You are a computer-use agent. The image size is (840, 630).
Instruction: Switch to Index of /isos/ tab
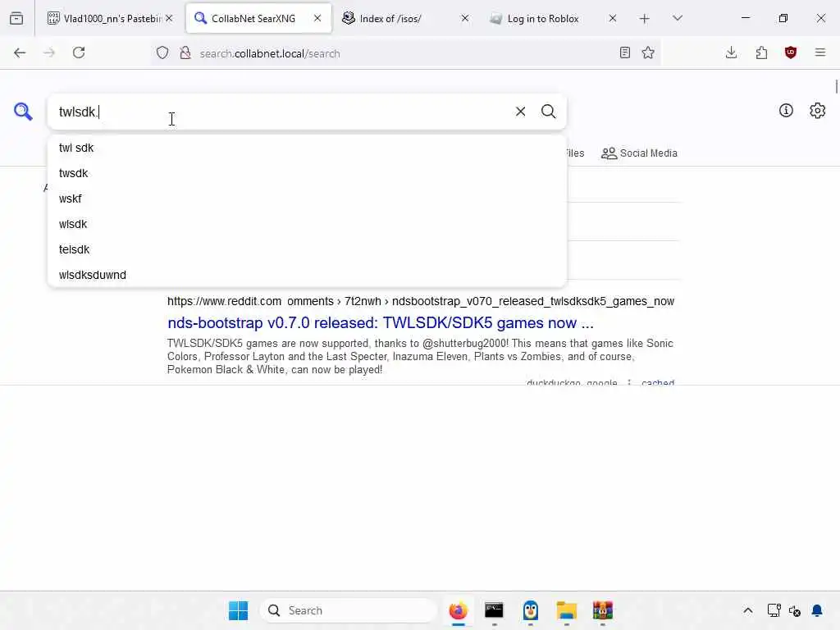pyautogui.click(x=405, y=18)
